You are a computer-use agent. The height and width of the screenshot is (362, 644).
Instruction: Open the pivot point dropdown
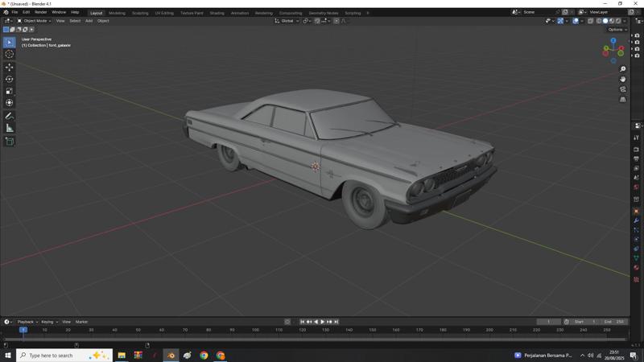307,21
